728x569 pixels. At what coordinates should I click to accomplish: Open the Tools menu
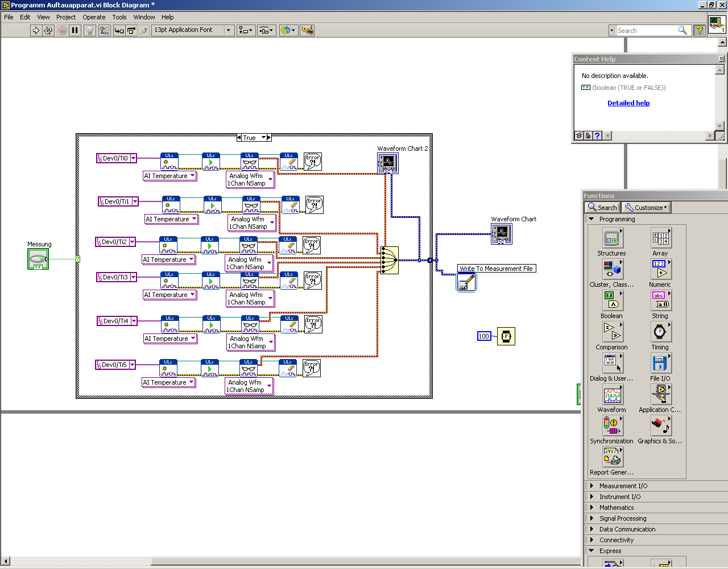pos(119,17)
